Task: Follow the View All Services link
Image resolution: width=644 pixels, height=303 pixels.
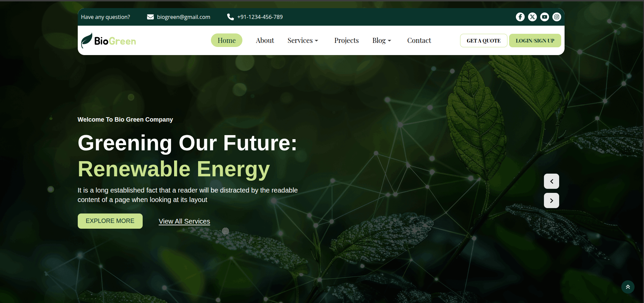Action: click(x=184, y=221)
